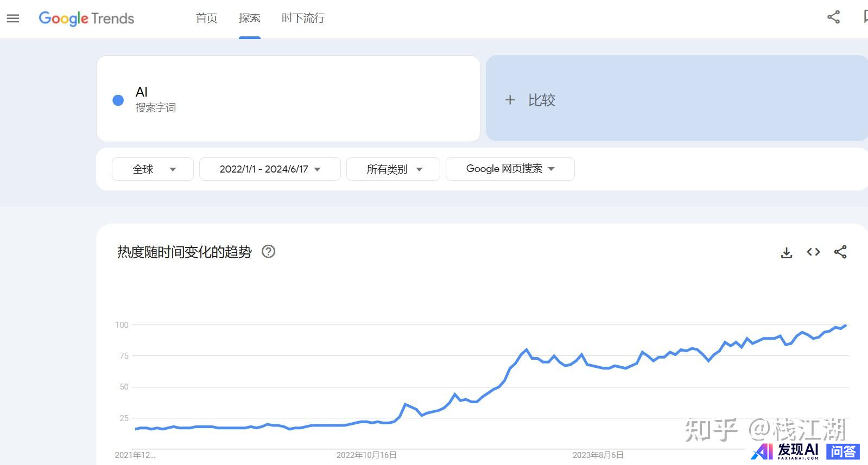Expand the 所有类别 category dropdown
868x465 pixels.
tap(393, 169)
